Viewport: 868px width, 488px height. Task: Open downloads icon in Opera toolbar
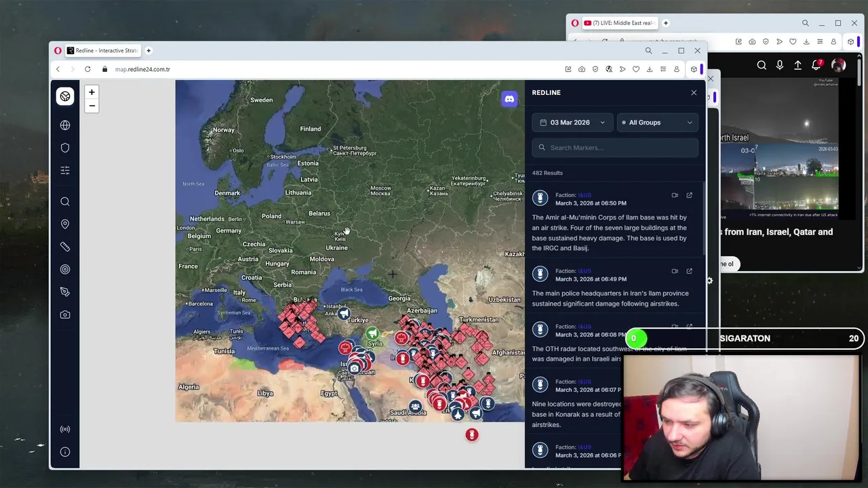pyautogui.click(x=650, y=69)
